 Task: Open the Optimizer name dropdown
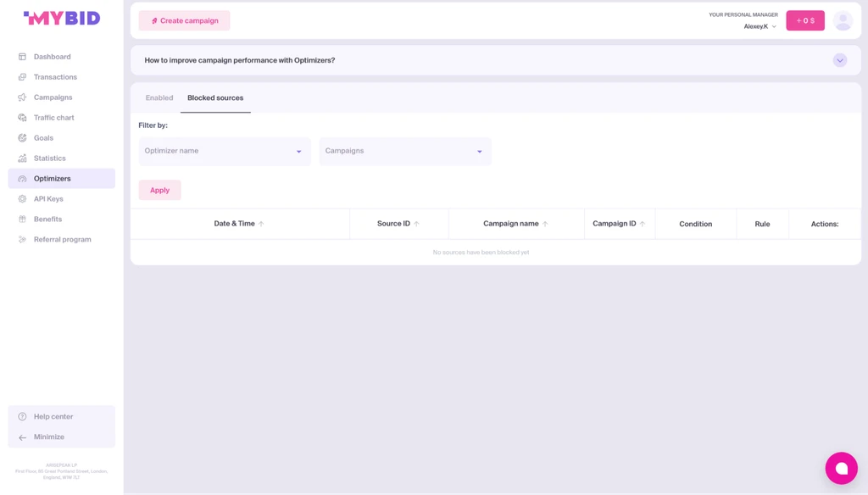(225, 151)
